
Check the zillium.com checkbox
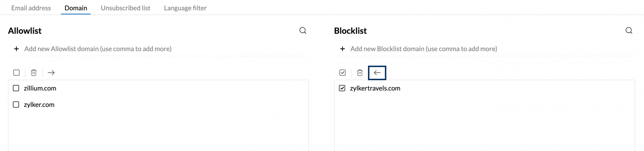tap(16, 88)
